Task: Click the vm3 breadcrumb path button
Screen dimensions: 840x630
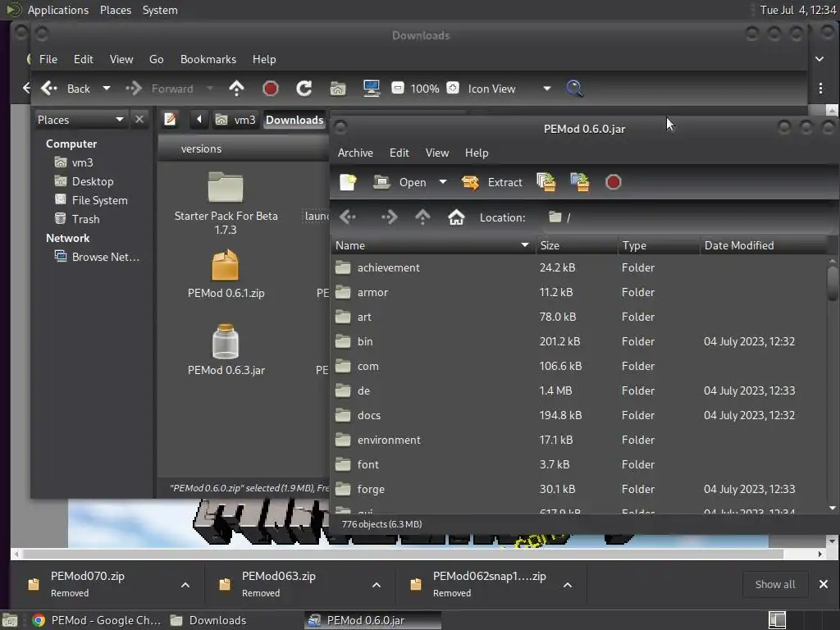Action: click(x=235, y=120)
